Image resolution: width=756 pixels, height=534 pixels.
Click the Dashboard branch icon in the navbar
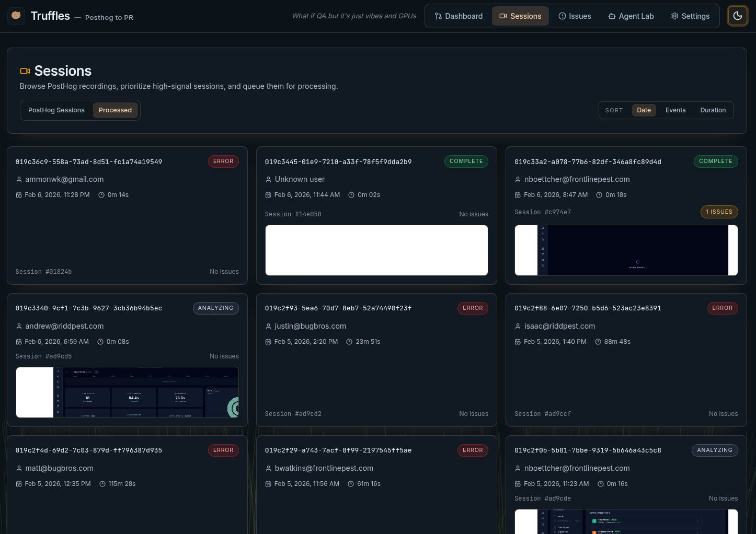point(439,16)
